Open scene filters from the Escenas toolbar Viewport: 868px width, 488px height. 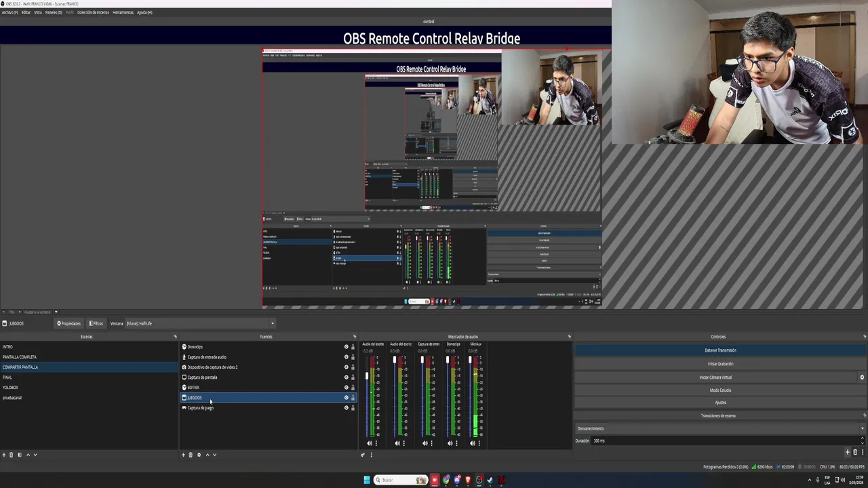[x=19, y=455]
